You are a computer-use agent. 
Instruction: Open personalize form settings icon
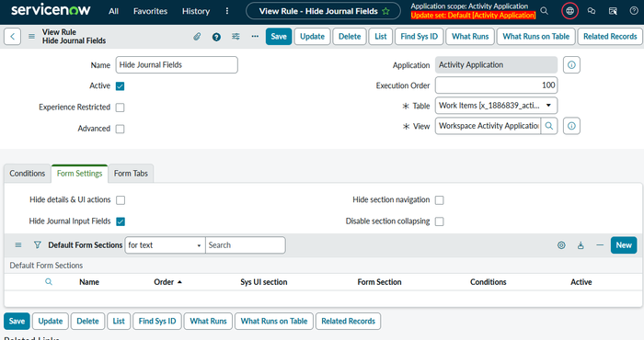(x=236, y=37)
